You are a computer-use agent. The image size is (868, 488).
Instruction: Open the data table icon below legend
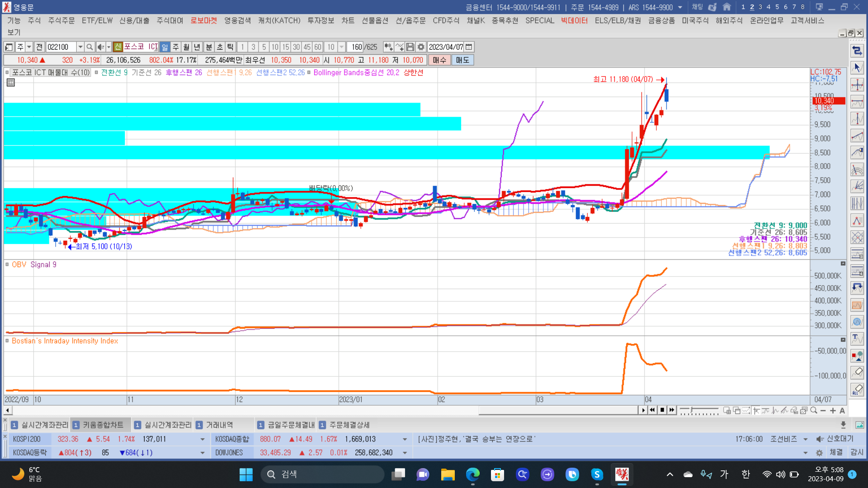(11, 82)
